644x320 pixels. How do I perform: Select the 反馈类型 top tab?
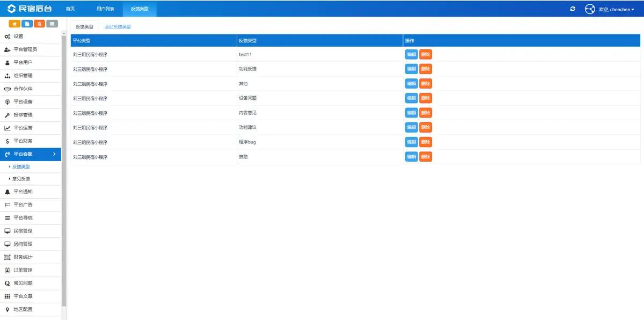click(x=140, y=9)
